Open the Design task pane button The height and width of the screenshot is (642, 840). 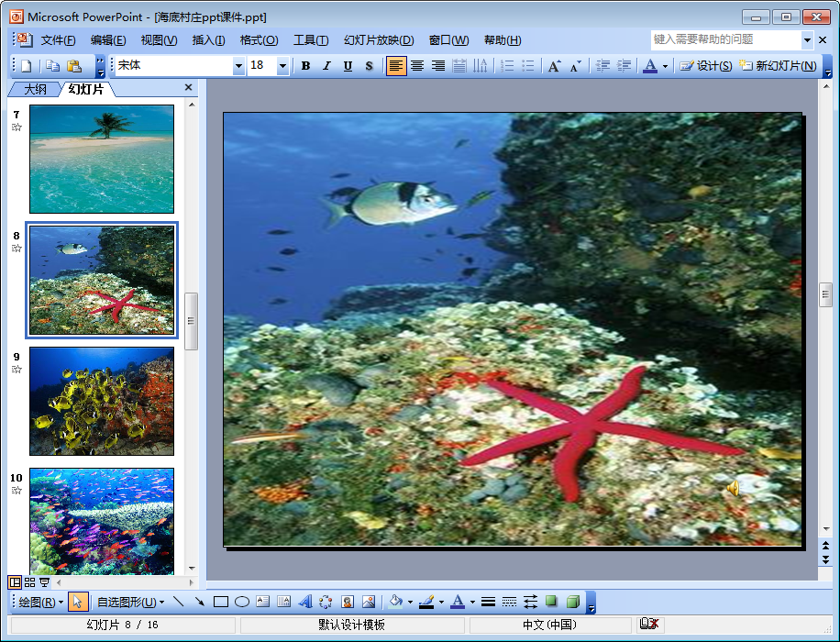tap(706, 66)
